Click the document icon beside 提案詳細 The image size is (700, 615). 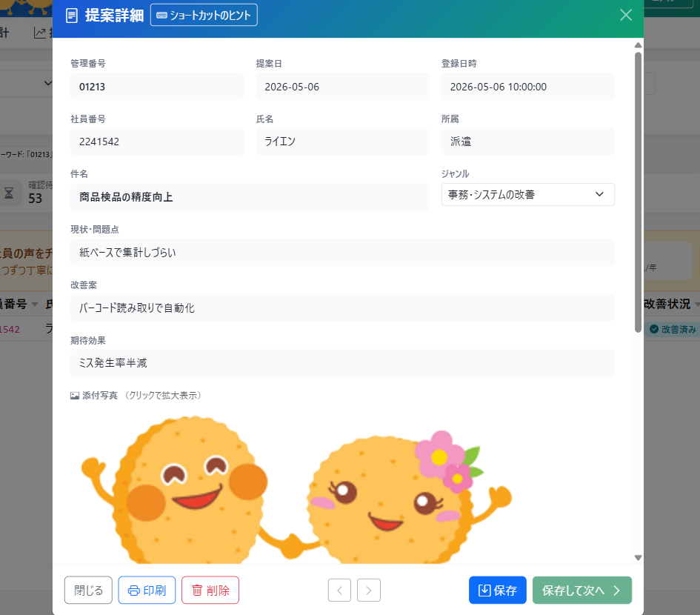tap(71, 16)
